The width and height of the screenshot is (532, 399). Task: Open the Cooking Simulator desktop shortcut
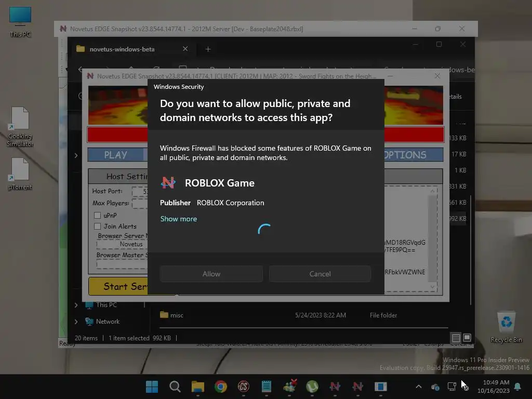tap(20, 127)
